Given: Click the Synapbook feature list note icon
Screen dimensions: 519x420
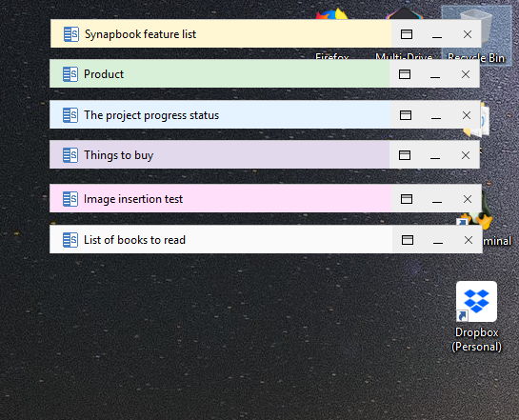Looking at the screenshot, I should coord(70,34).
